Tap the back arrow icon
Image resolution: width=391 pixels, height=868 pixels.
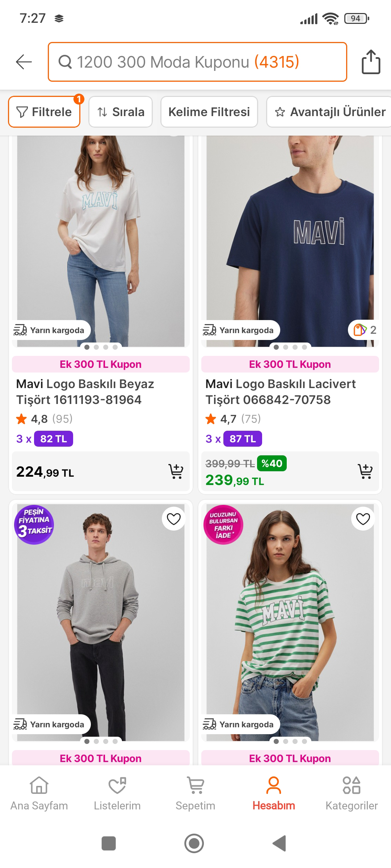[24, 62]
